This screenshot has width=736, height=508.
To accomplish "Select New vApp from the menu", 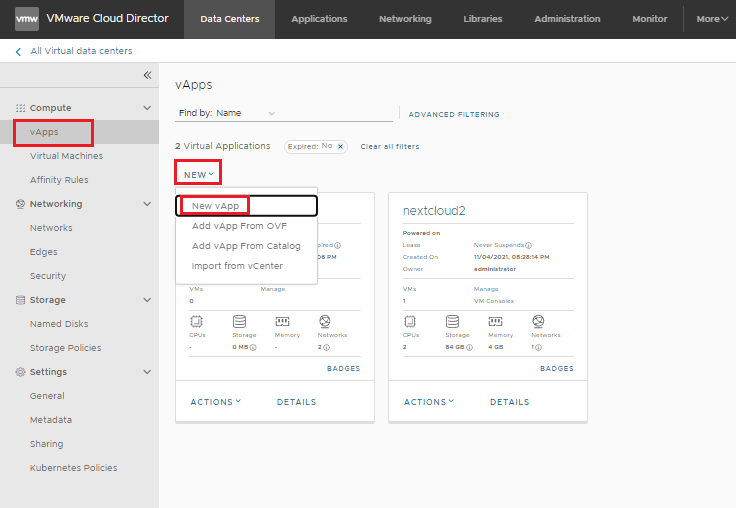I will 246,206.
